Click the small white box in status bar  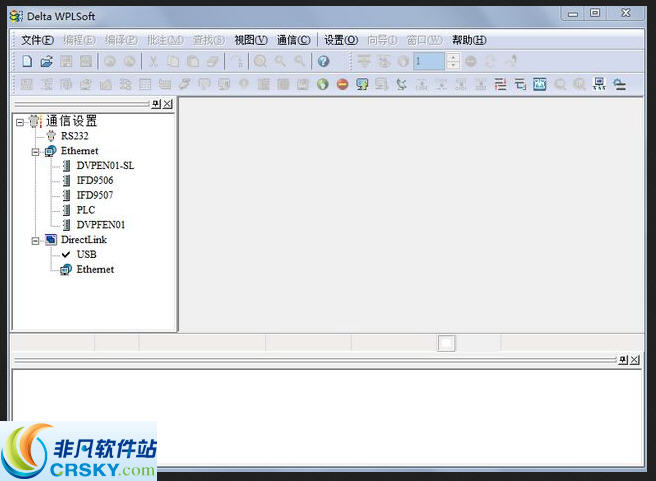(446, 343)
